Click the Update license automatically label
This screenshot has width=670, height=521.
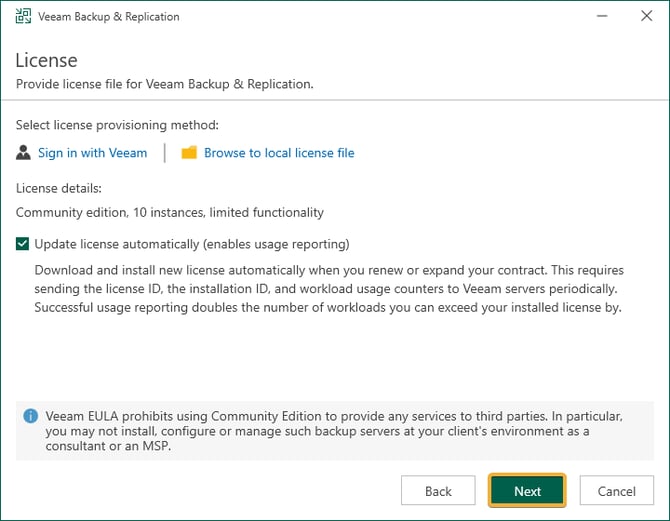tap(192, 244)
